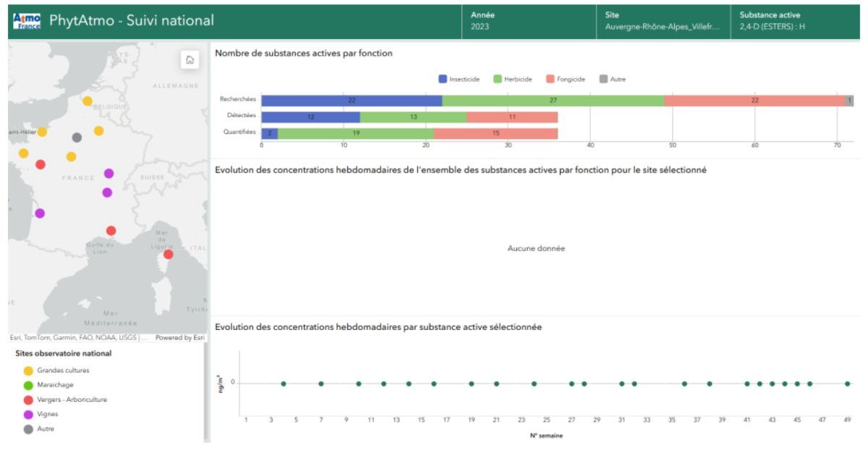Viewport: 868px width, 456px height.
Task: Click yellow site marker near Saint-Hélier
Action: click(x=42, y=132)
